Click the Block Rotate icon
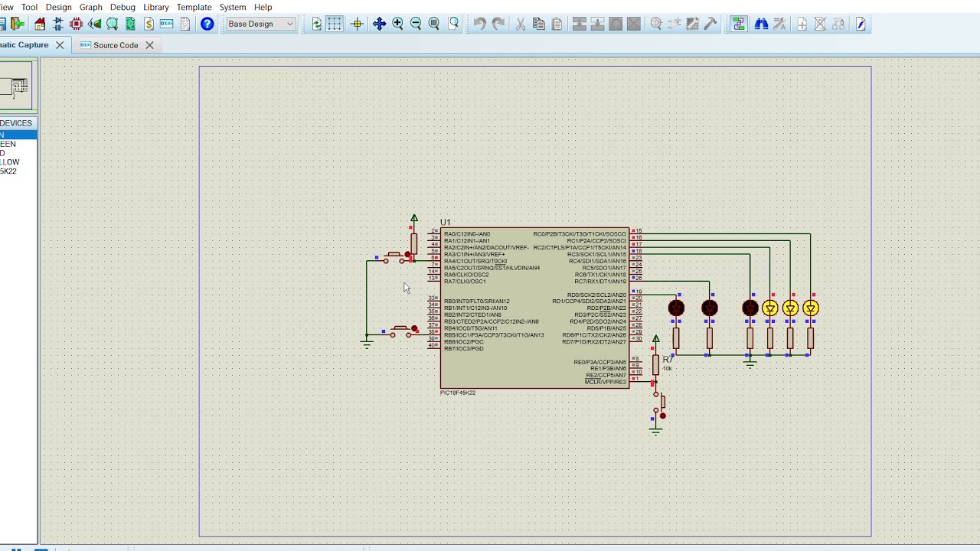Image resolution: width=980 pixels, height=551 pixels. 616,24
